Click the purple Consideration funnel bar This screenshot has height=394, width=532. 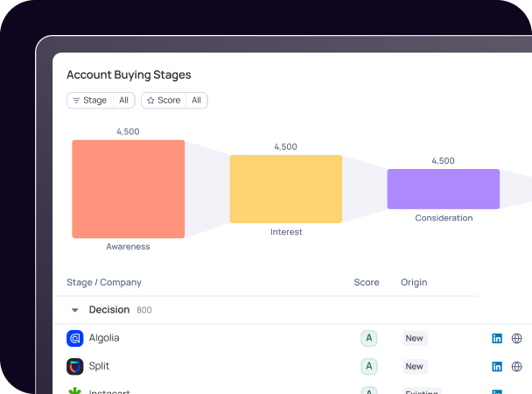pyautogui.click(x=444, y=189)
